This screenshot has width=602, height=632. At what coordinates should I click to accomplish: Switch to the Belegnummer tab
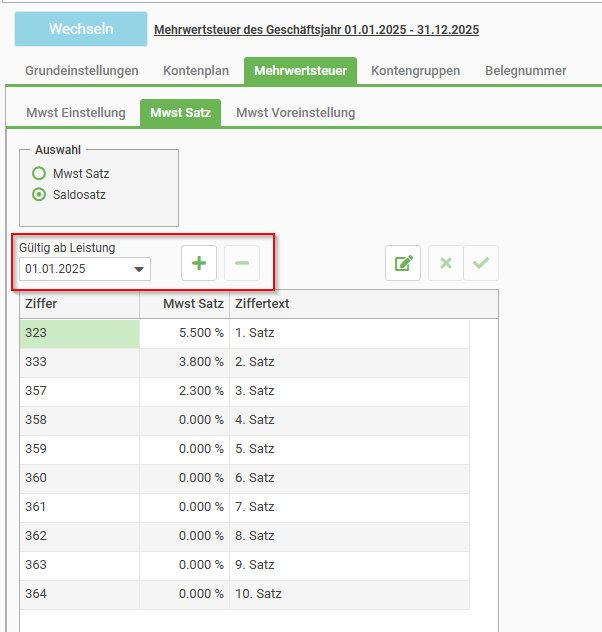525,71
